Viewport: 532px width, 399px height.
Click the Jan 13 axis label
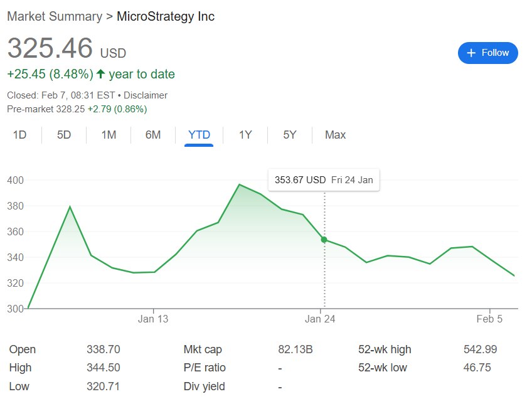(x=153, y=319)
